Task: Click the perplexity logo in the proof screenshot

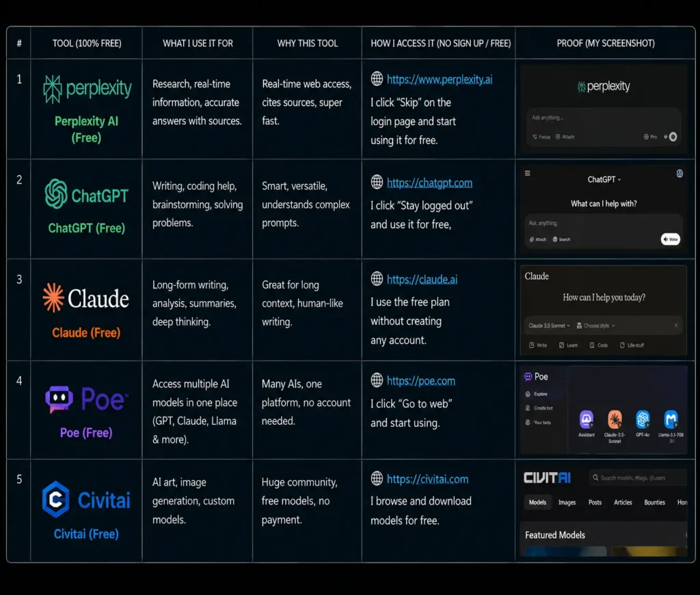Action: (x=603, y=85)
